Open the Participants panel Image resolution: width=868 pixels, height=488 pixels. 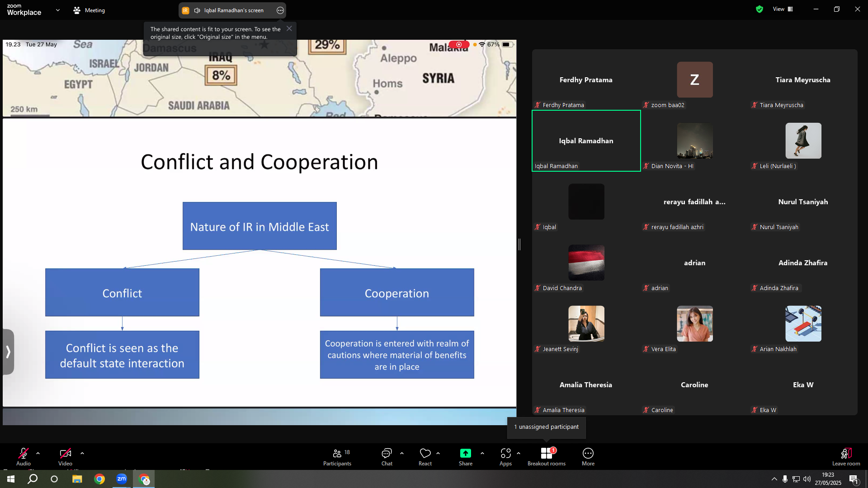(x=337, y=457)
